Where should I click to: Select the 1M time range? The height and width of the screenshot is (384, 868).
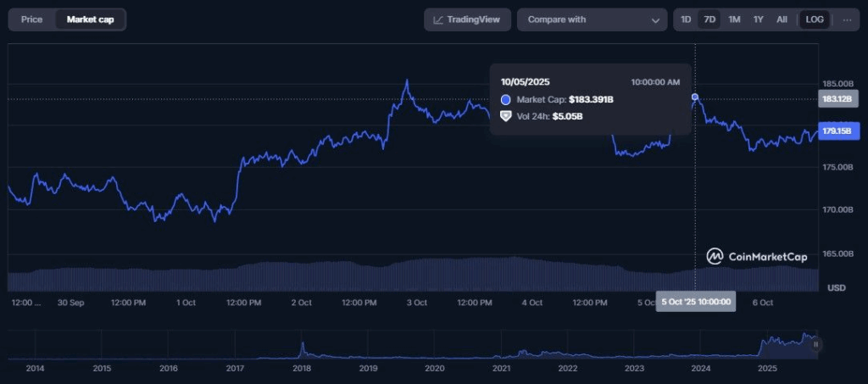point(734,19)
